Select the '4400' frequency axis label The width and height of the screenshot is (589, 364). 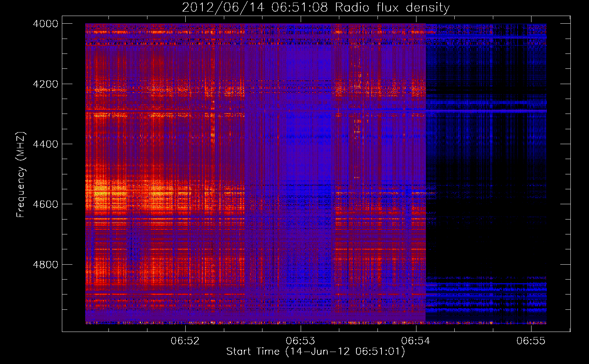(x=46, y=144)
